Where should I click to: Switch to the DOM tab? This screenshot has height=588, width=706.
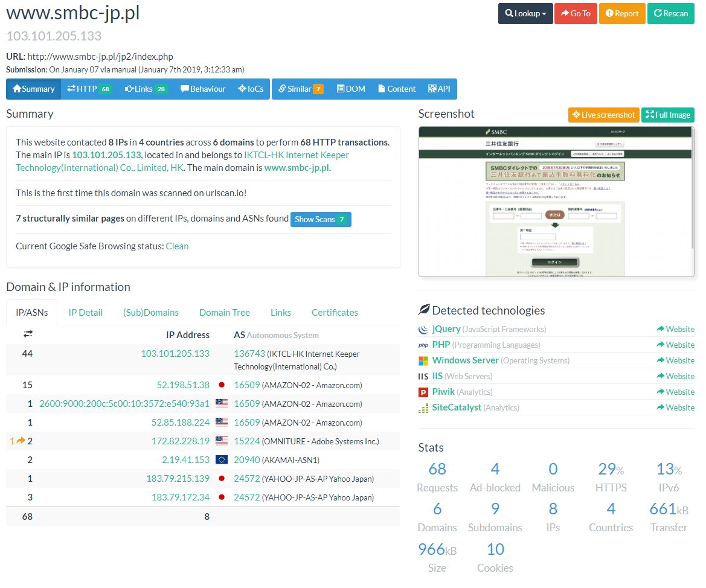click(351, 89)
